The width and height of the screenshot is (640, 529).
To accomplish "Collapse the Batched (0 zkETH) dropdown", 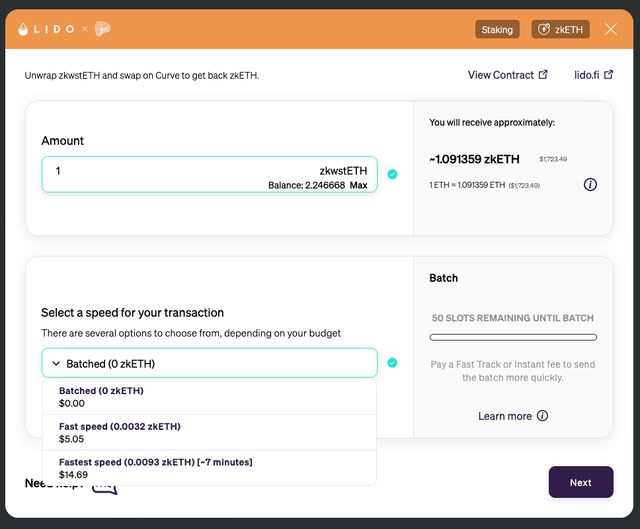I will point(209,363).
